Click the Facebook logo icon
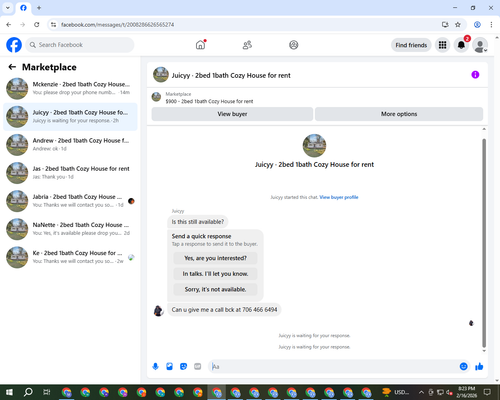The height and width of the screenshot is (400, 500). [14, 45]
